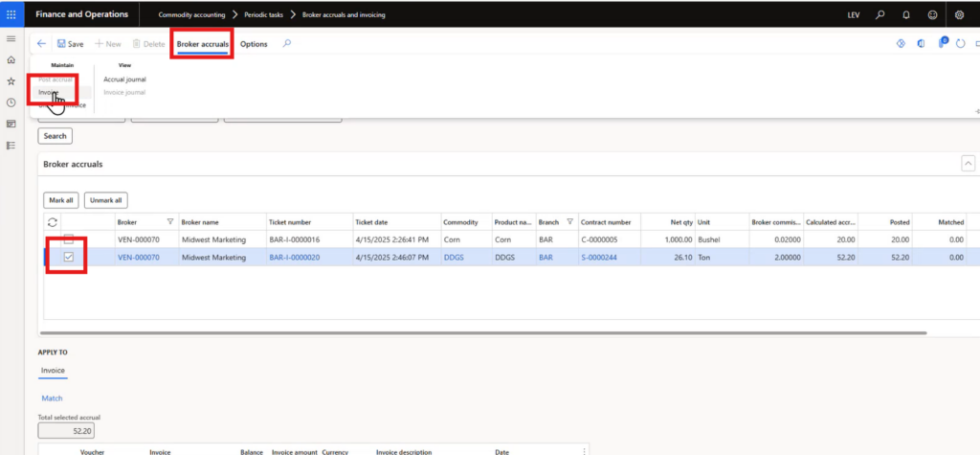Screen dimensions: 980x455
Task: Open contract number S-0000244 link
Action: 599,258
